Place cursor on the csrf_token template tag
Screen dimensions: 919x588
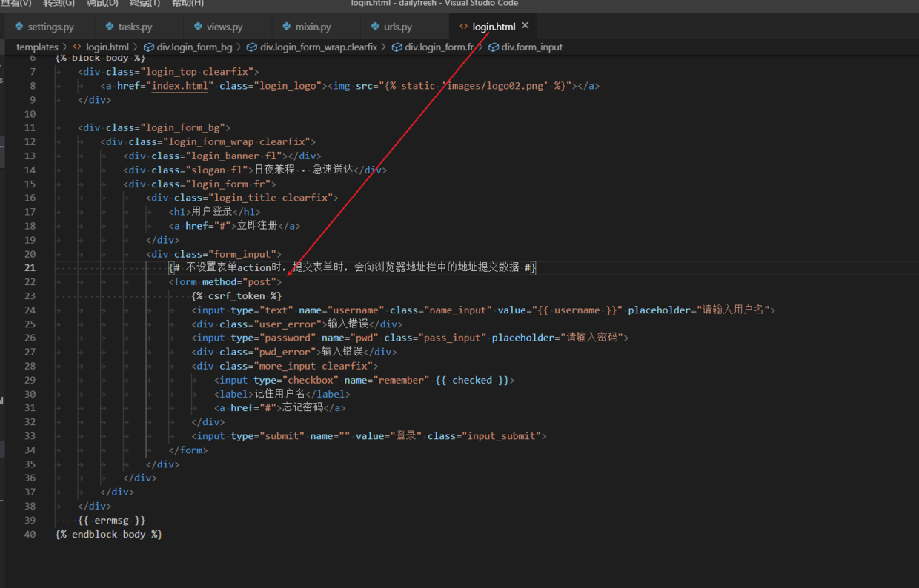236,295
